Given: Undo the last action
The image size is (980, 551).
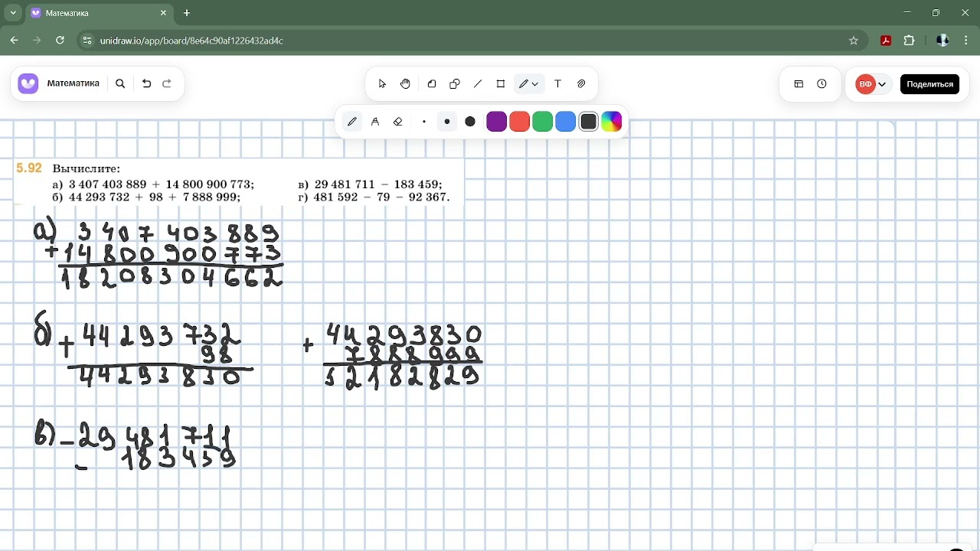Looking at the screenshot, I should tap(147, 84).
